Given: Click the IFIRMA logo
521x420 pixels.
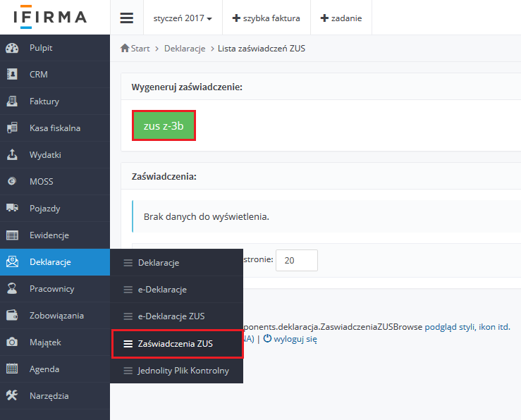Looking at the screenshot, I should [50, 17].
